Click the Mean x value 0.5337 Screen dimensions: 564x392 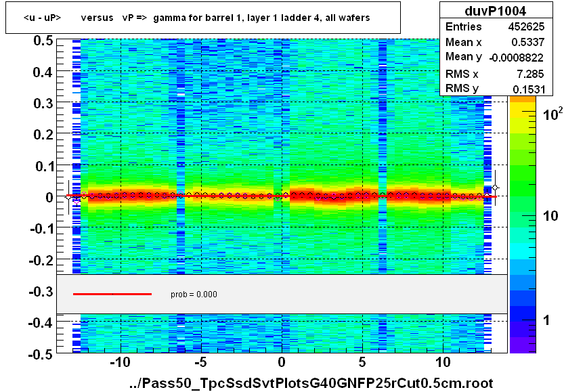click(527, 42)
